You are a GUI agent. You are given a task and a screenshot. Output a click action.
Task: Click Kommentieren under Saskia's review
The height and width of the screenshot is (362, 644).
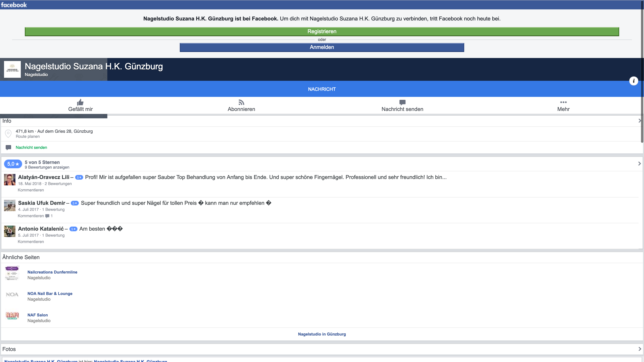click(31, 216)
